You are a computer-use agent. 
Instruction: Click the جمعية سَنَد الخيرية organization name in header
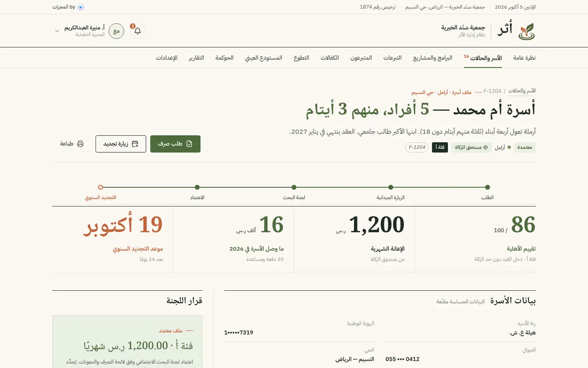[463, 28]
